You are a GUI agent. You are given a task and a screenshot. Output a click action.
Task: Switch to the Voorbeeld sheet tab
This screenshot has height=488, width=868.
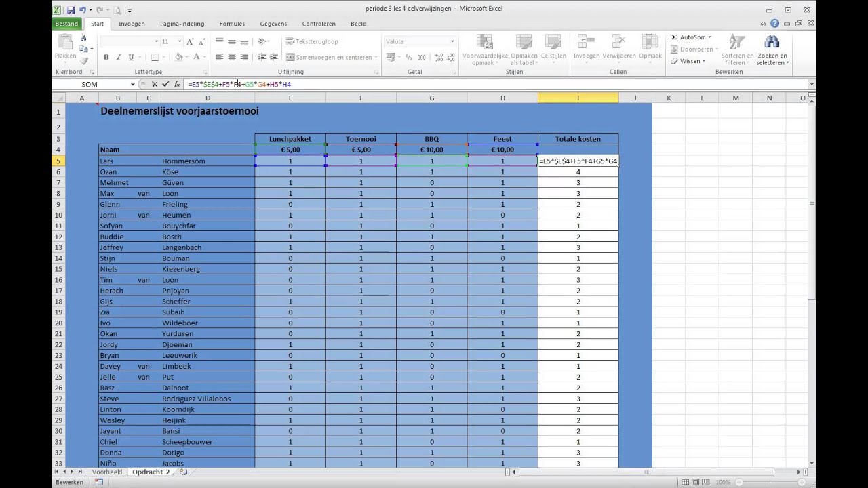click(x=107, y=472)
